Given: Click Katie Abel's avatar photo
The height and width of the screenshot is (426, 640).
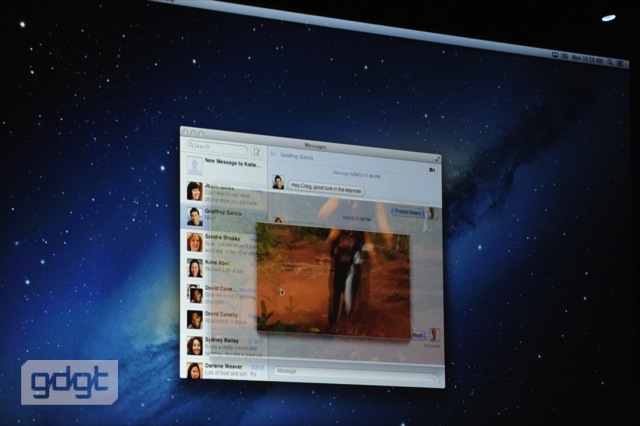Looking at the screenshot, I should coord(195,268).
